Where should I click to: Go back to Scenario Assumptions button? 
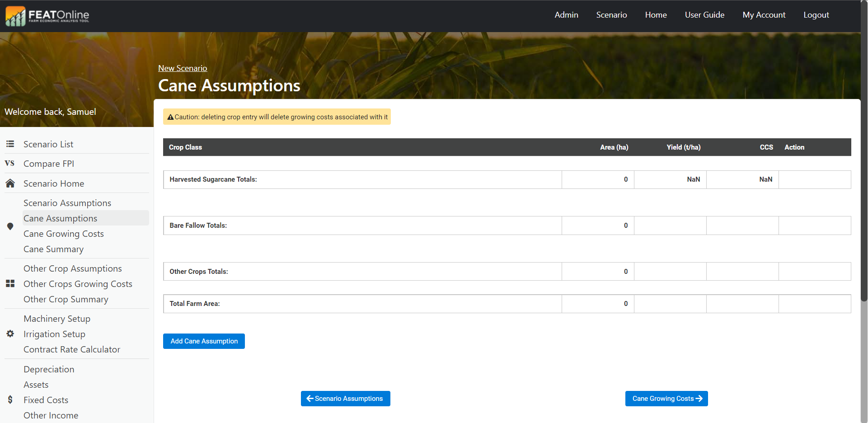pos(345,399)
